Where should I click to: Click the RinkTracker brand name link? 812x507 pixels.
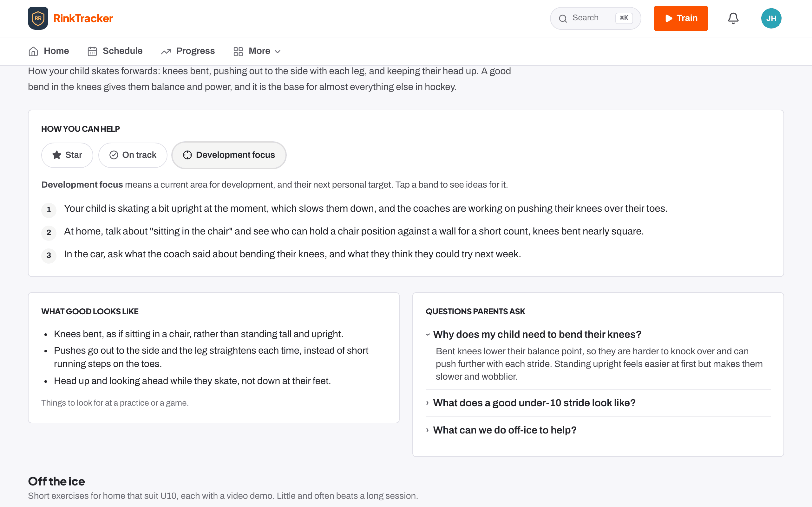pyautogui.click(x=83, y=18)
